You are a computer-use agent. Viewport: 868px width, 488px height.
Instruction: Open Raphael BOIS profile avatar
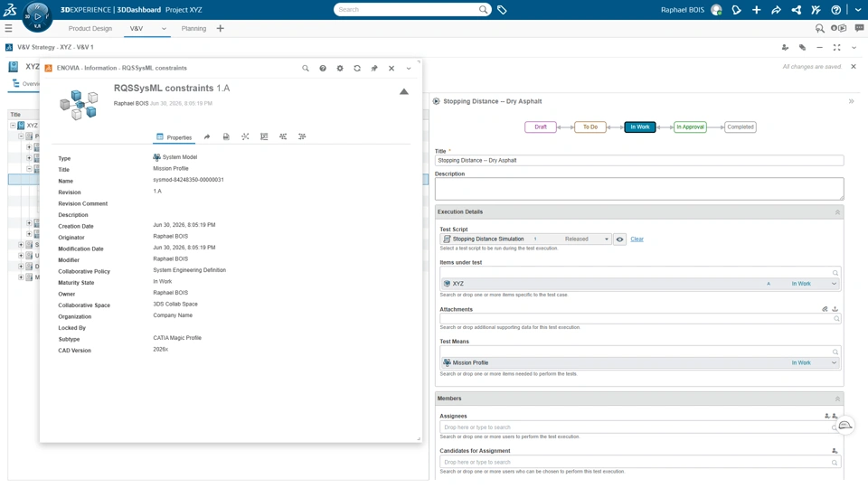[x=716, y=9]
